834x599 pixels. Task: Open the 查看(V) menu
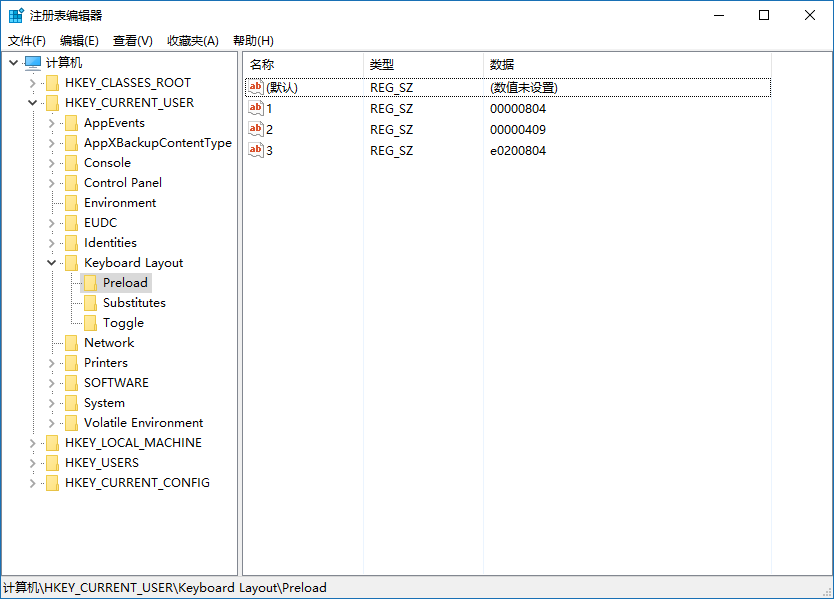(x=132, y=41)
